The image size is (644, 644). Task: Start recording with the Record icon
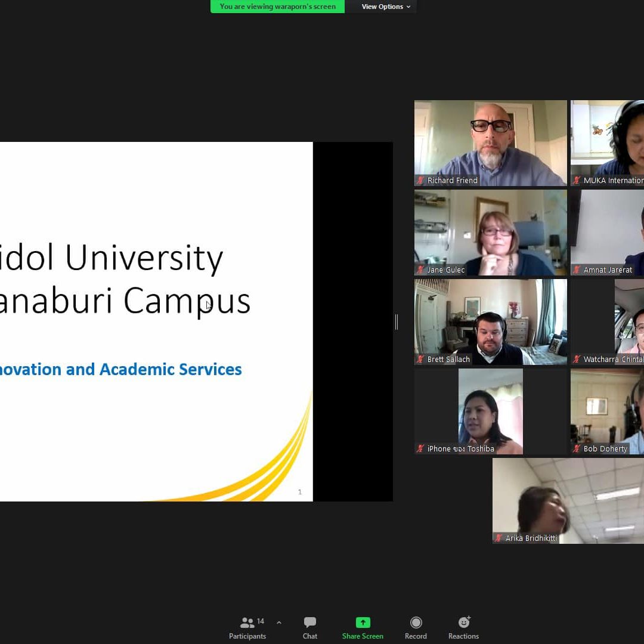coord(416,623)
